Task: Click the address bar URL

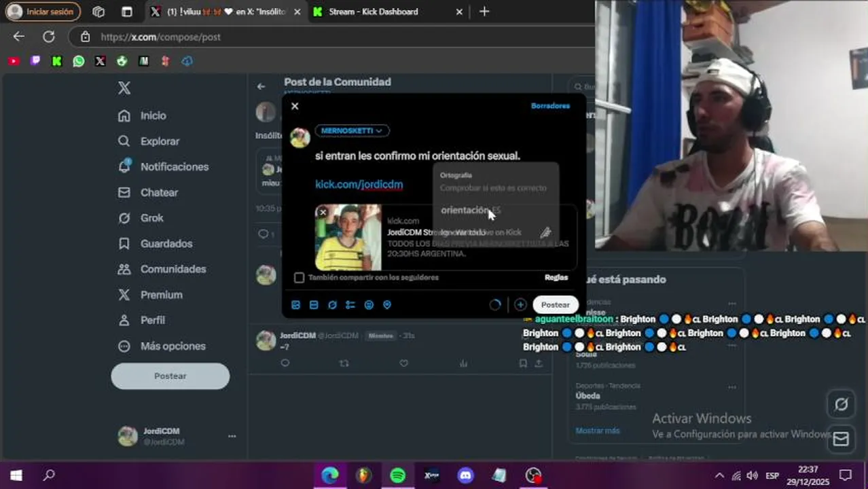Action: click(x=161, y=37)
